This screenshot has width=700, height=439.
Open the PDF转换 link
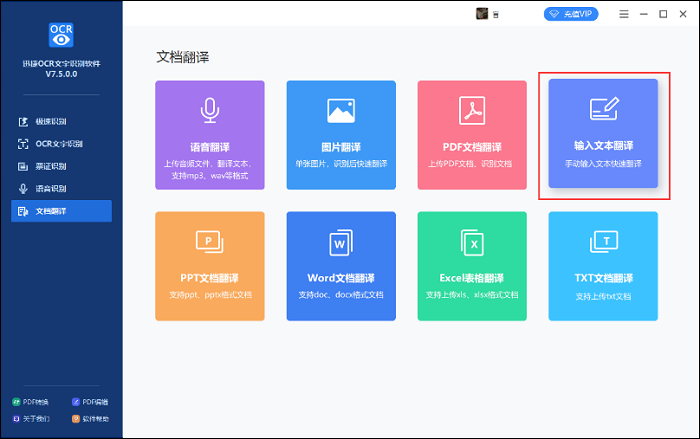pos(35,401)
